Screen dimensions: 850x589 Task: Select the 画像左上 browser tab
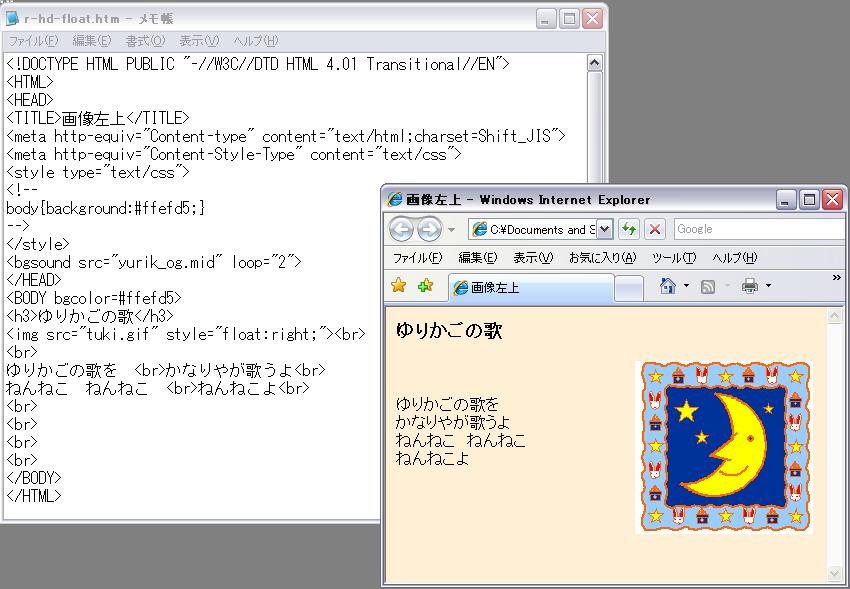coord(531,287)
